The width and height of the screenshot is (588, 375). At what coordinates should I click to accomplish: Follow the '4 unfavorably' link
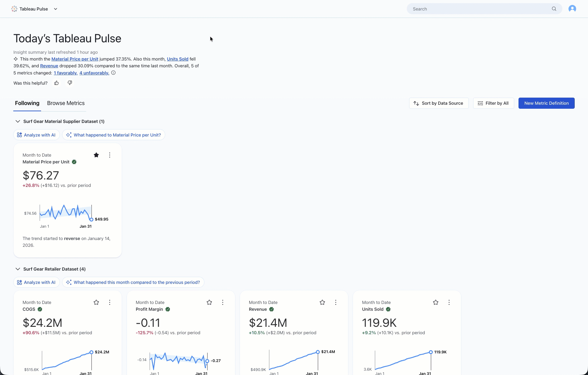(94, 73)
